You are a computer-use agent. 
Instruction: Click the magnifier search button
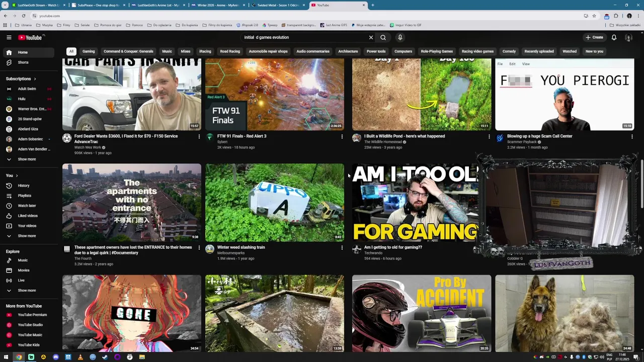[x=383, y=37]
